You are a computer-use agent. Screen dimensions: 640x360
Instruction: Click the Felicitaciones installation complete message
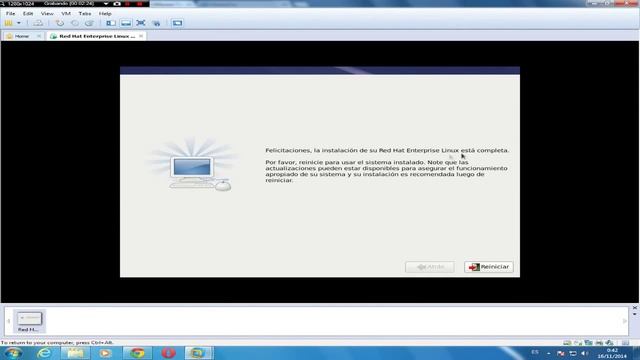[x=387, y=150]
